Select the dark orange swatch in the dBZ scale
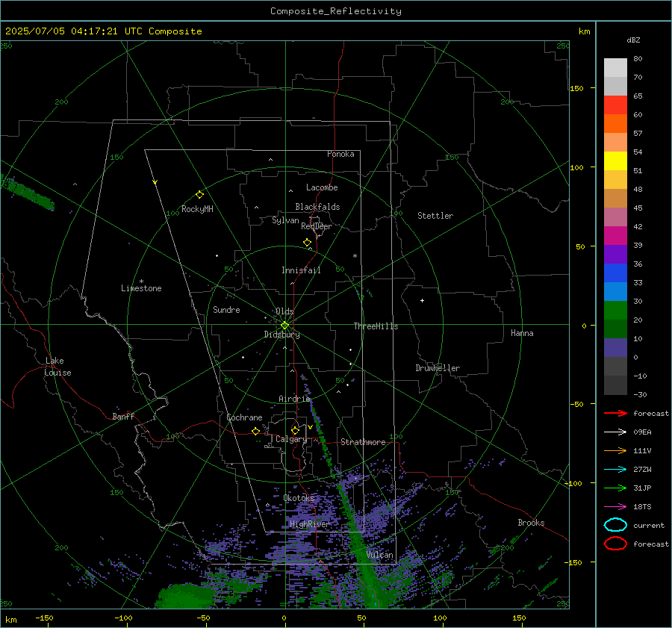Image resolution: width=672 pixels, height=628 pixels. (615, 124)
